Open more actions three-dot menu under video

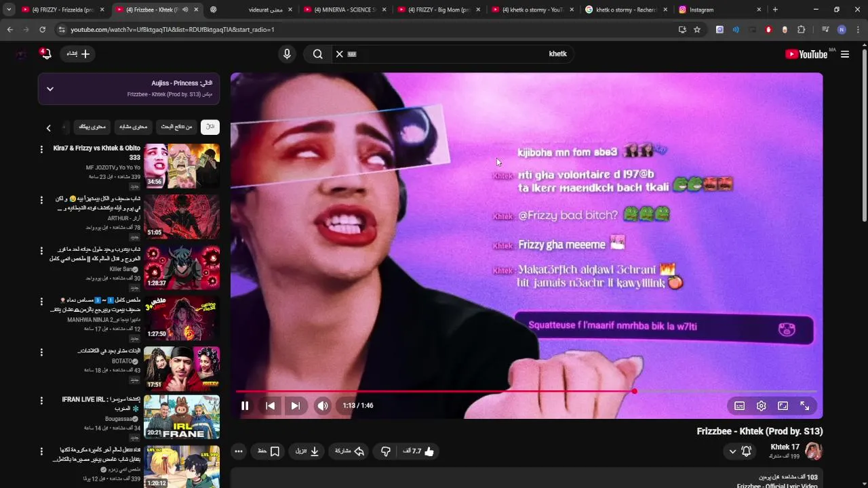point(239,451)
